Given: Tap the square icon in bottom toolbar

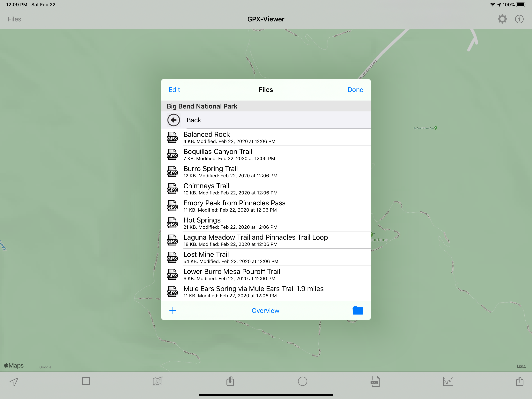Looking at the screenshot, I should point(86,381).
